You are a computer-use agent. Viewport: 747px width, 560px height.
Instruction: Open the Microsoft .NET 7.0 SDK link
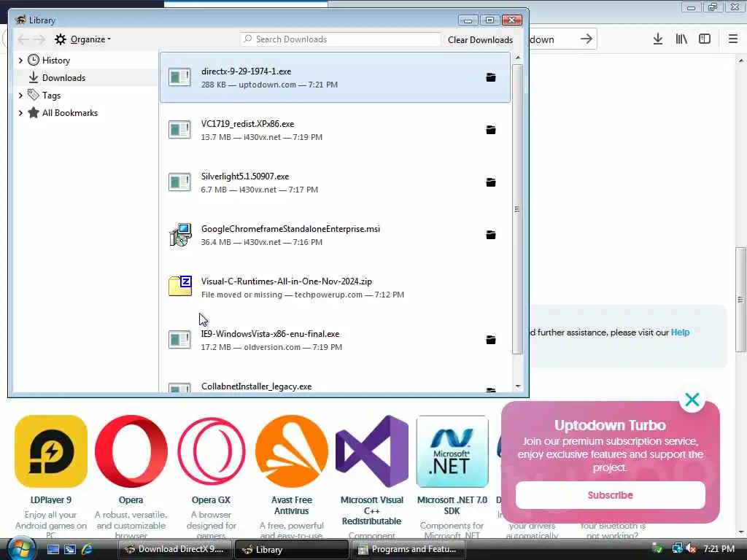(452, 505)
